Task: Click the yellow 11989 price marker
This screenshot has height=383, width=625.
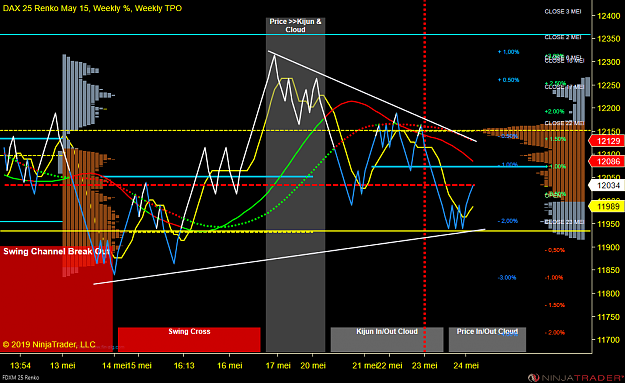Action: [607, 206]
